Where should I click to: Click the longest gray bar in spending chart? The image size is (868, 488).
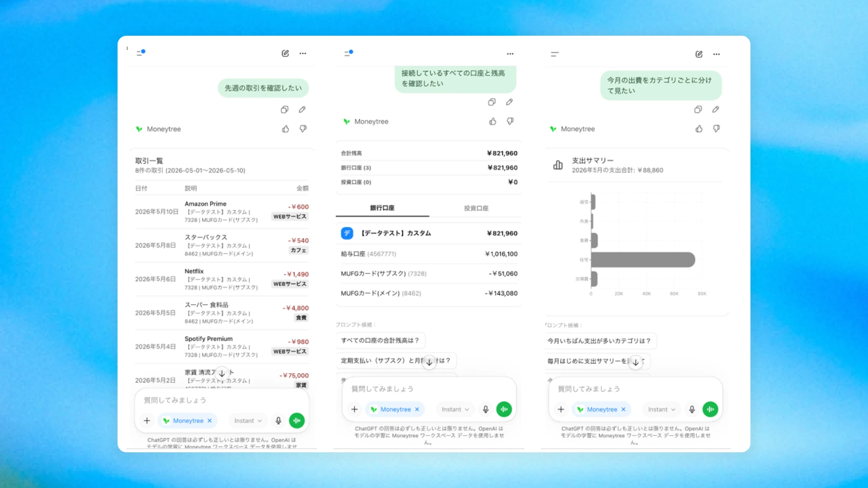643,260
